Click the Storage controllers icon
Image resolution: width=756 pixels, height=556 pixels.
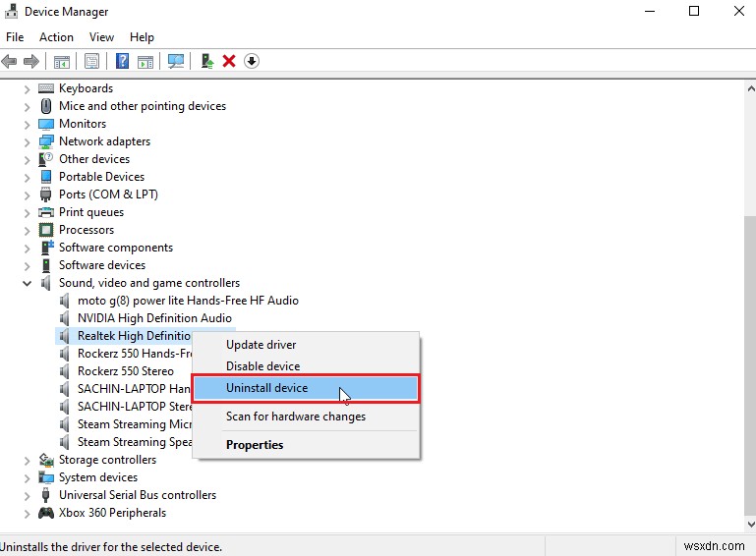[x=46, y=460]
